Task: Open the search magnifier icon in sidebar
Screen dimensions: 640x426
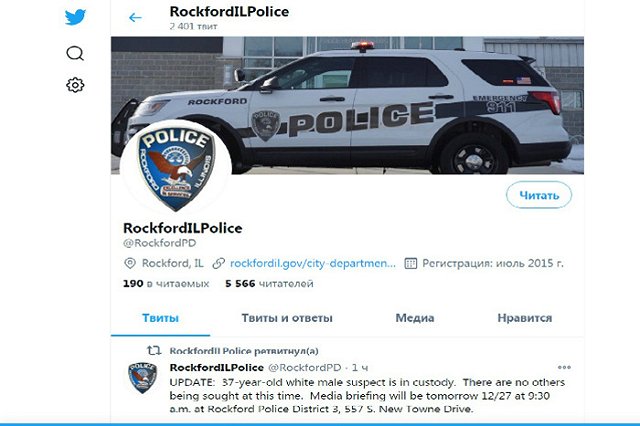Action: [75, 53]
